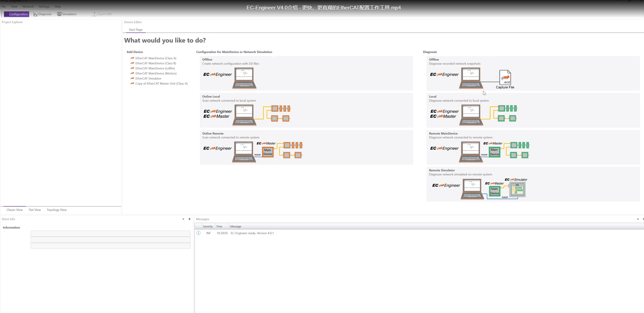Switch Project Explorer to Flat View tab
The width and height of the screenshot is (644, 313).
click(35, 210)
